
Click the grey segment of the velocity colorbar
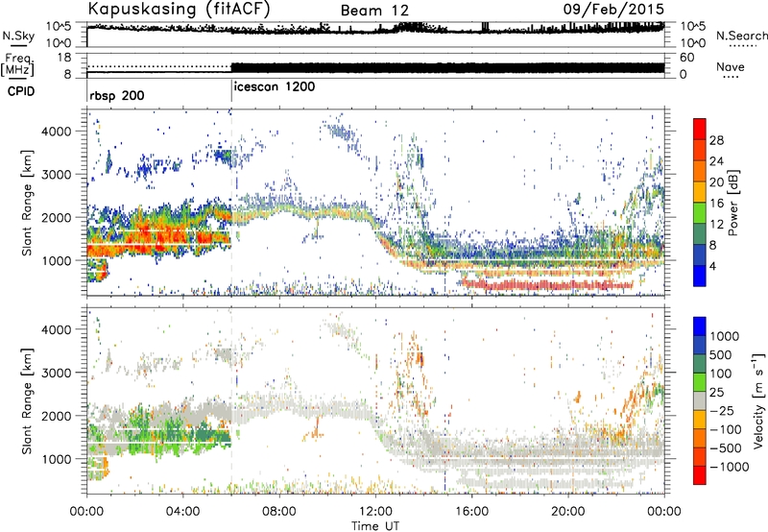(x=700, y=401)
